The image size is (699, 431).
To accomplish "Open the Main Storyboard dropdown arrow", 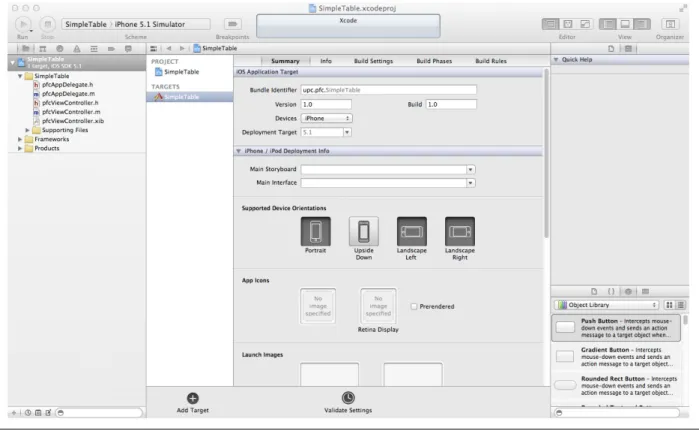I will (470, 169).
